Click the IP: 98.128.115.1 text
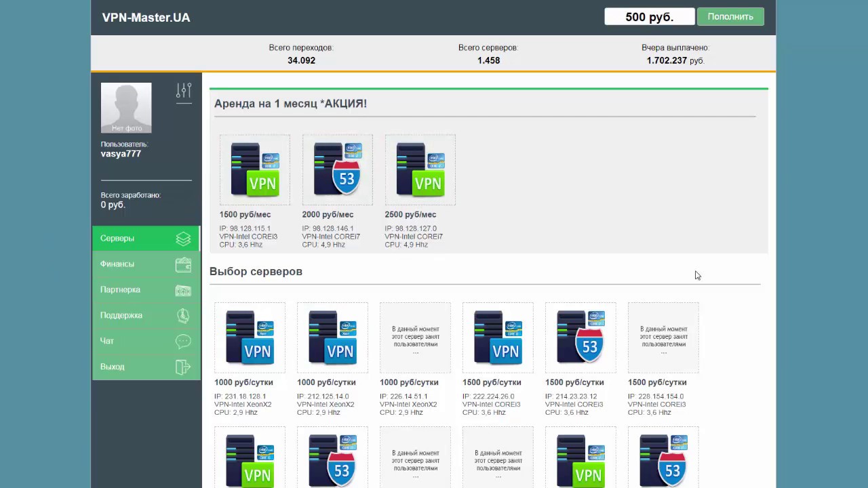868x488 pixels. 245,229
